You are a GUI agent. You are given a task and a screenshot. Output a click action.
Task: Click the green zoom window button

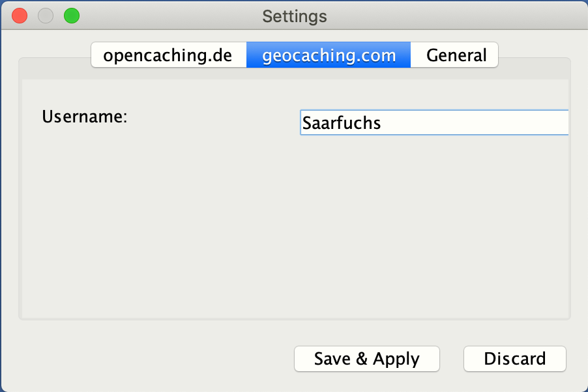(x=72, y=16)
